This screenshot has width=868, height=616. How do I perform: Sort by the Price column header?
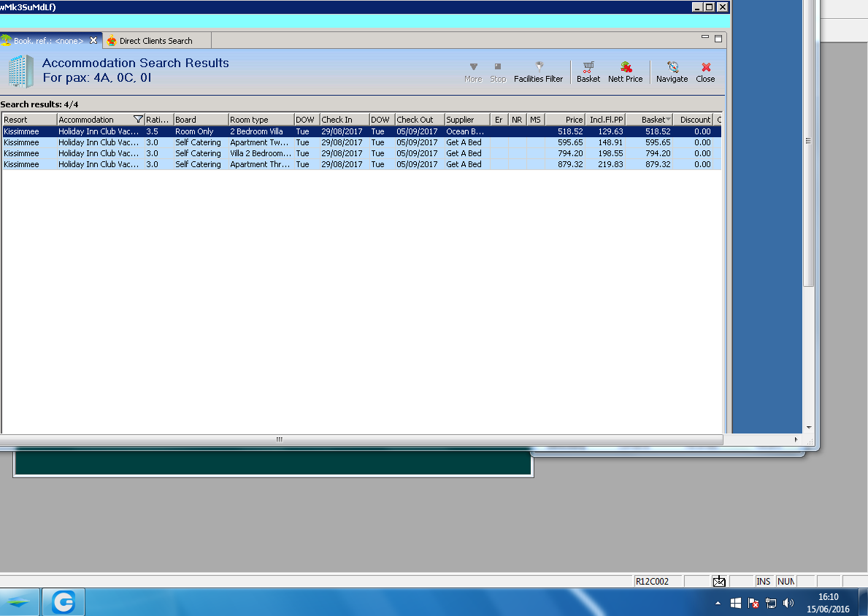(565, 120)
